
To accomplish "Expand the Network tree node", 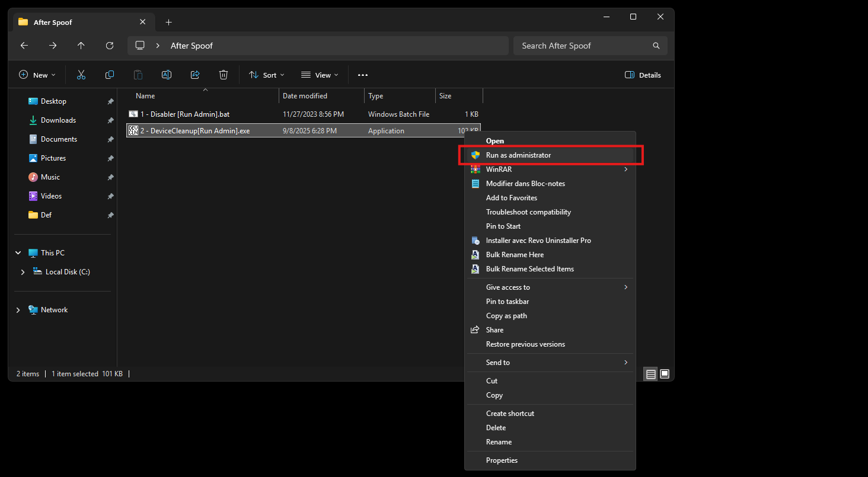I will 18,310.
